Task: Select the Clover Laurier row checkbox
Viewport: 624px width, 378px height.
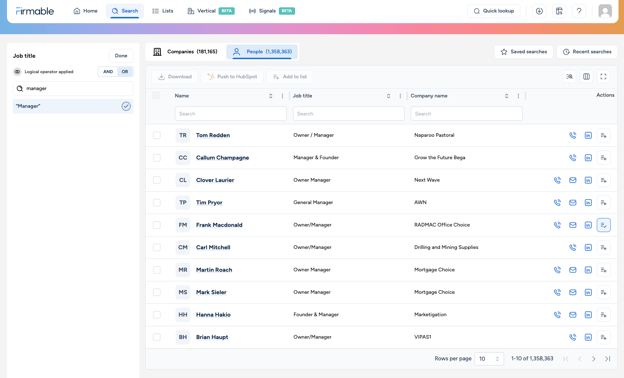Action: point(157,180)
